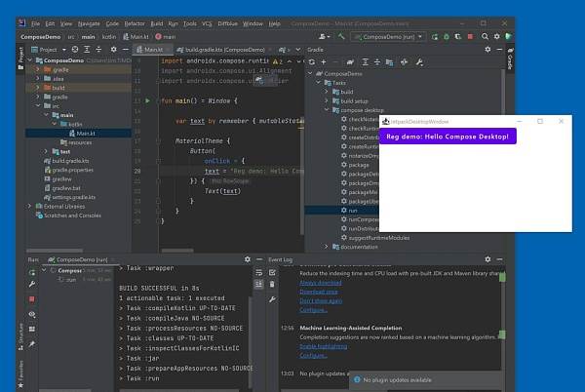This screenshot has width=585, height=392.
Task: Pin the Run tab with pin icon
Action: (32, 344)
